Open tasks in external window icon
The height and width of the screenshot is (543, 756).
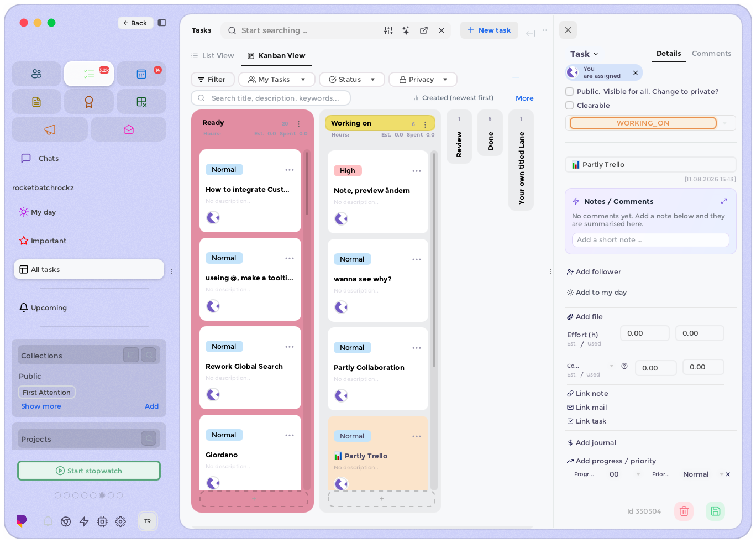pos(424,30)
